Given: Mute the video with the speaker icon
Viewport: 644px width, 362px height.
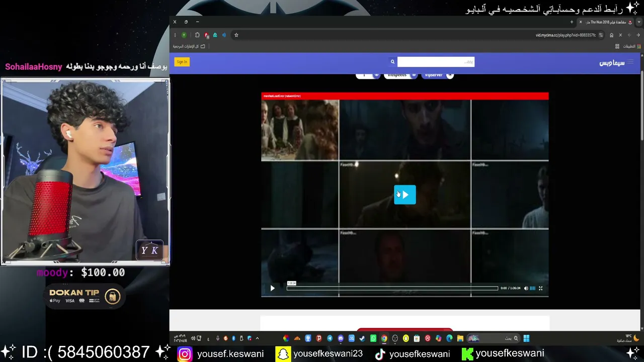Looking at the screenshot, I should point(526,288).
